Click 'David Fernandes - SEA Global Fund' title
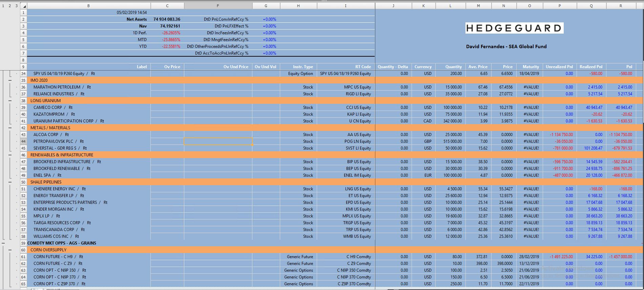Image resolution: width=644 pixels, height=290 pixels. [x=506, y=46]
